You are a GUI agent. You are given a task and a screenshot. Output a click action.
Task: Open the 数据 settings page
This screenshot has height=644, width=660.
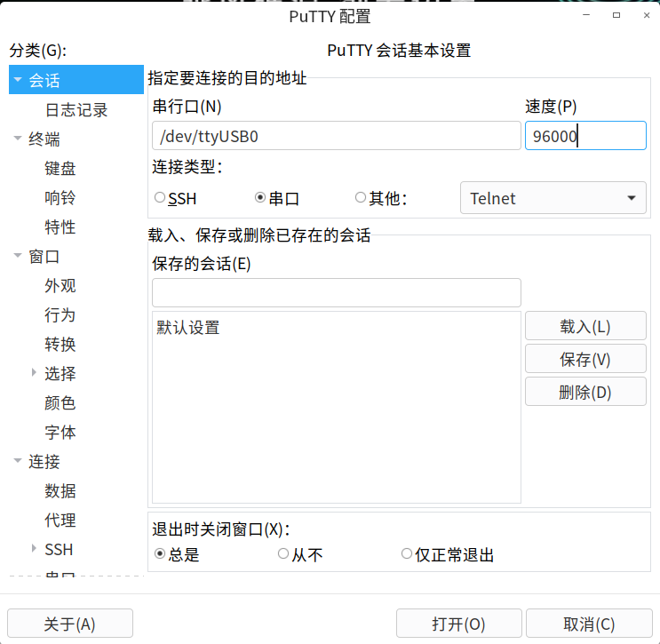60,491
